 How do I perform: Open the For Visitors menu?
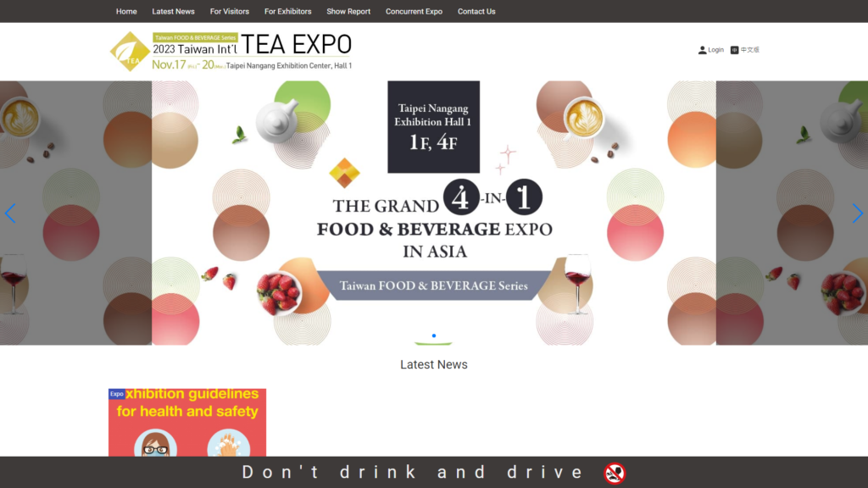pyautogui.click(x=230, y=12)
